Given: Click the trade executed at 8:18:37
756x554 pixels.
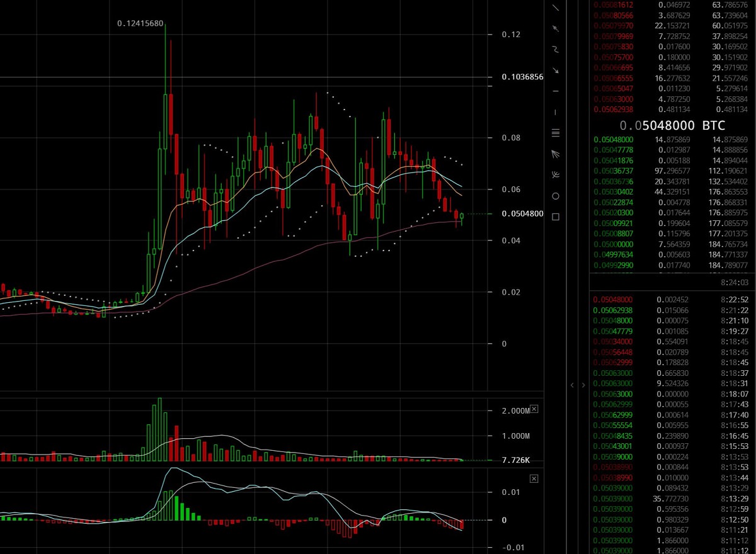Looking at the screenshot, I should tap(672, 373).
